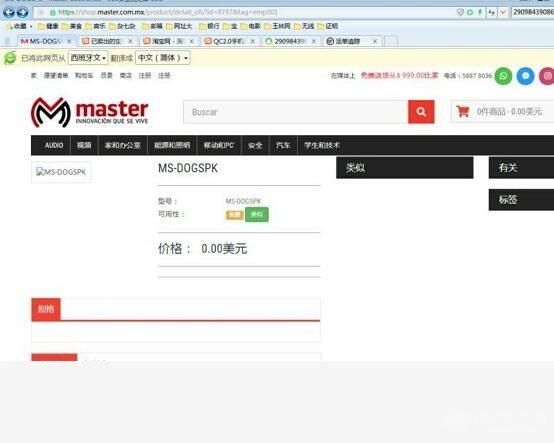Screen dimensions: 554x443
Task: Close the MS-DOGS browser tab
Action: coord(69,41)
